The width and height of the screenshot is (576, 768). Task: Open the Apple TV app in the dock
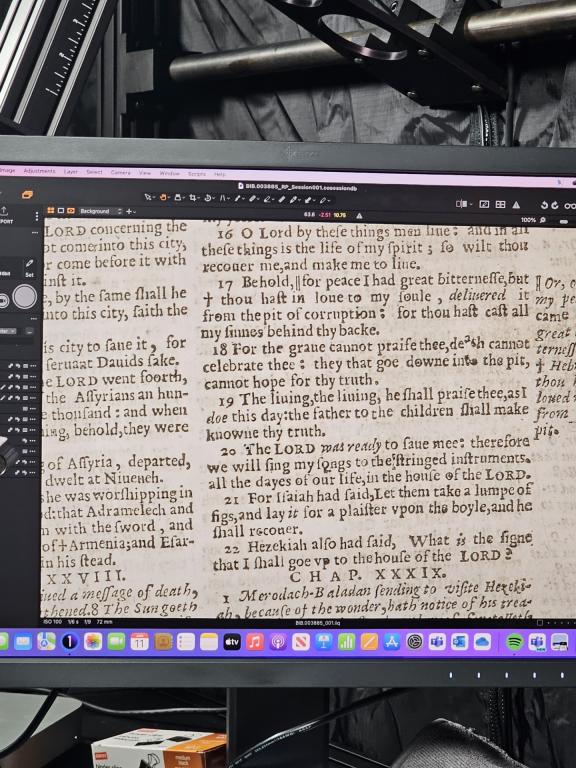(232, 642)
